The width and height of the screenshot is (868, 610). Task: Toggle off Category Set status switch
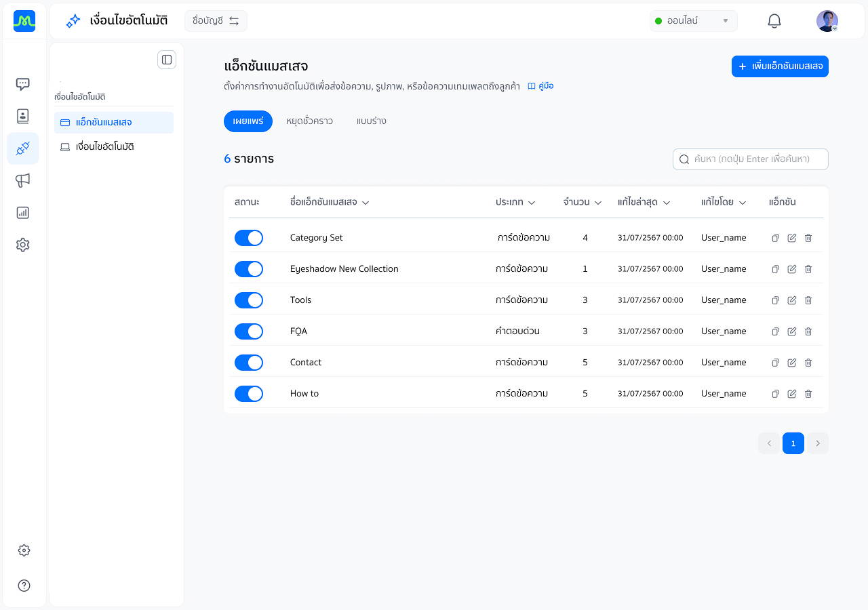[x=249, y=238]
